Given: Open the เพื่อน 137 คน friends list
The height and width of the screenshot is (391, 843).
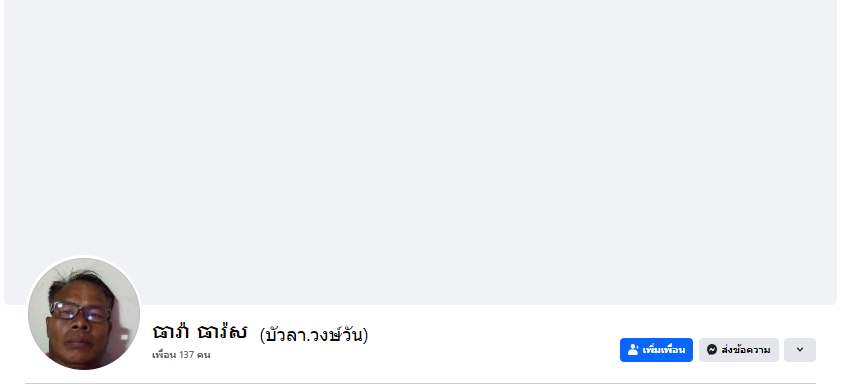Looking at the screenshot, I should coord(181,355).
